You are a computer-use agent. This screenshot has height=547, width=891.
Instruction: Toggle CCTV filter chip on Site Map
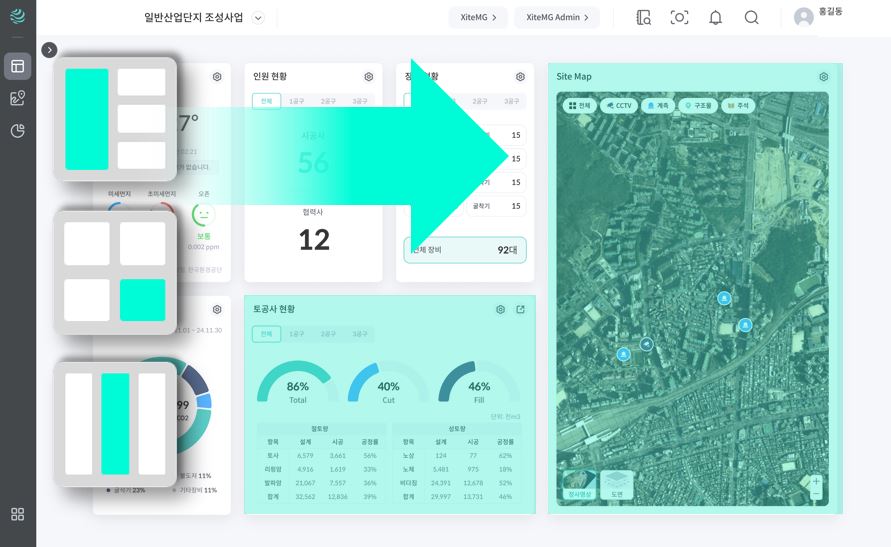click(619, 106)
